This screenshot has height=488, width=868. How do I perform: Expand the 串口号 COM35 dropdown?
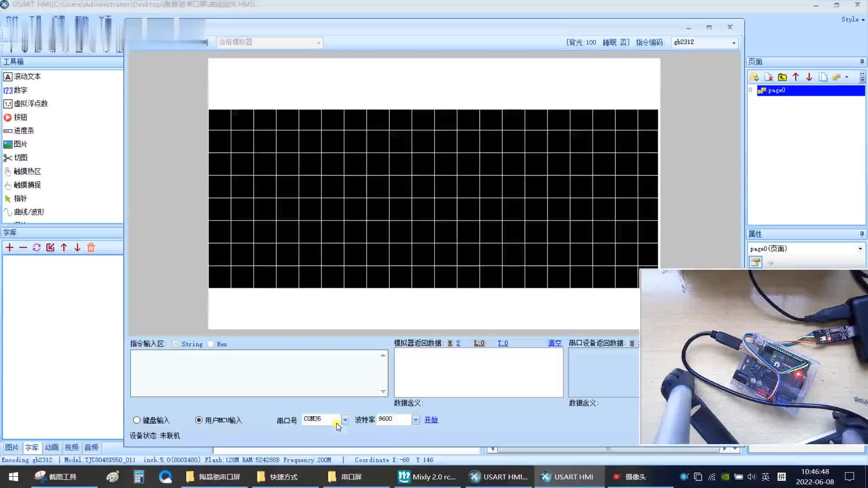(344, 419)
